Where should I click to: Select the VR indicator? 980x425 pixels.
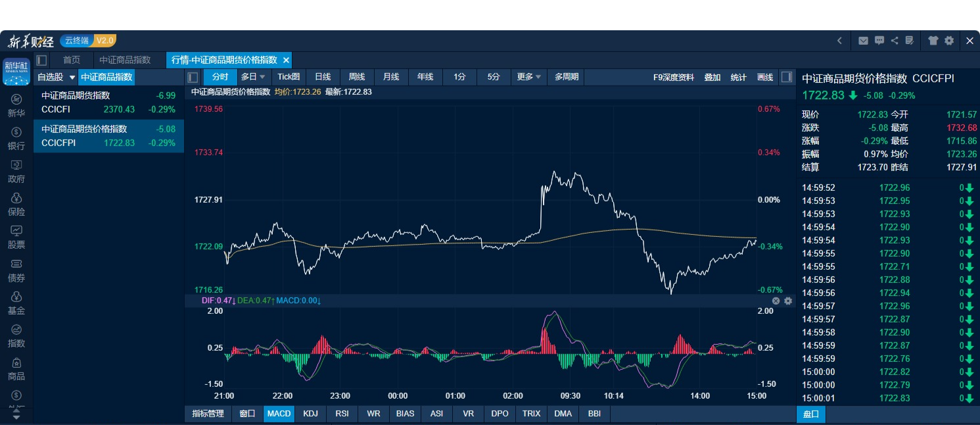pyautogui.click(x=468, y=414)
